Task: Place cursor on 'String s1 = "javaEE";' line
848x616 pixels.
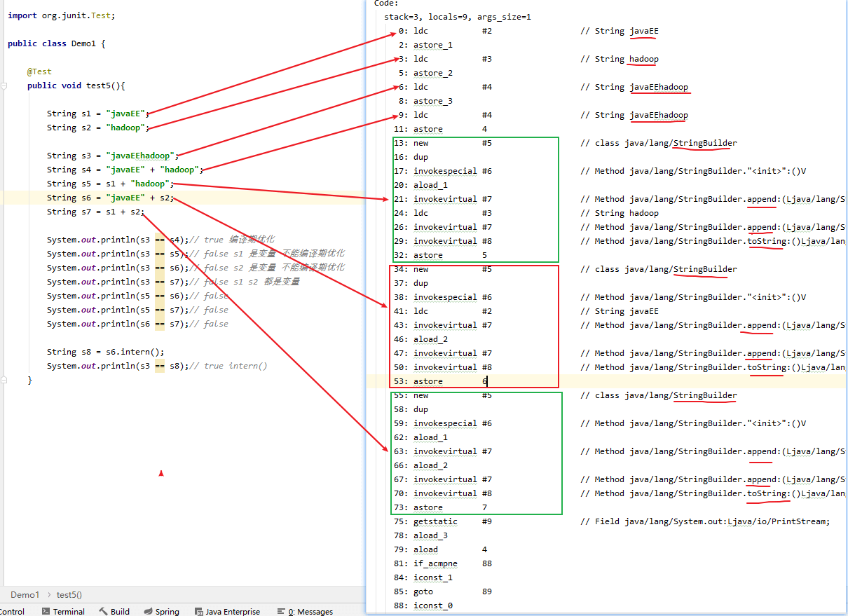Action: pos(98,114)
